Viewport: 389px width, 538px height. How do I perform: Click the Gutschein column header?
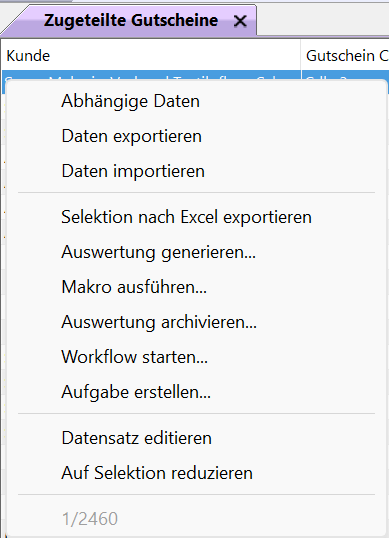coord(345,56)
